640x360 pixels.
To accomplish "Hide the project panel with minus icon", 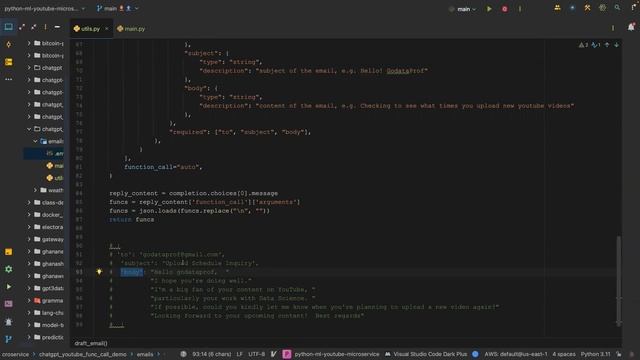I will click(57, 27).
